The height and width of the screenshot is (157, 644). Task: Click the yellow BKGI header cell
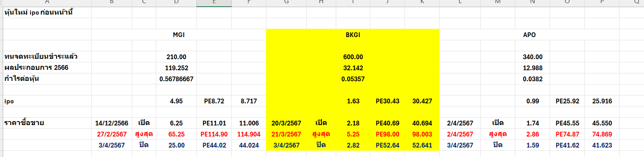pos(353,35)
